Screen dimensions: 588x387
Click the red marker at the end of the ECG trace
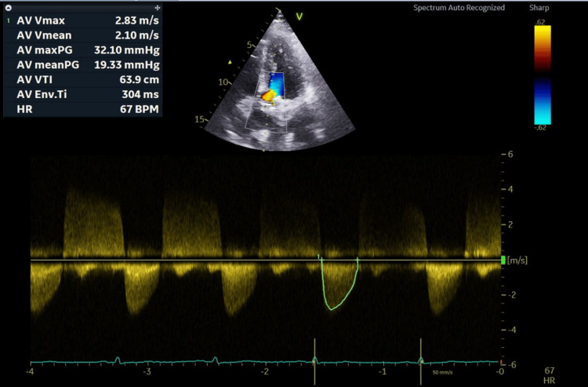point(501,362)
